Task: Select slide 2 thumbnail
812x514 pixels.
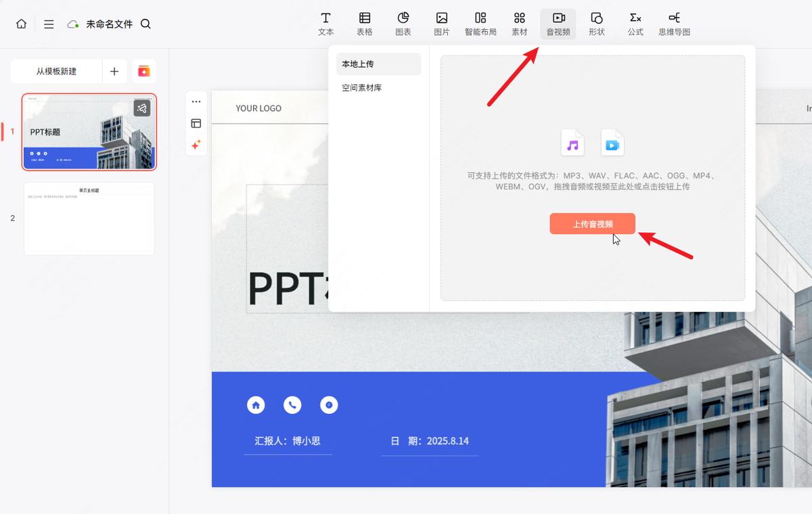Action: pos(89,218)
